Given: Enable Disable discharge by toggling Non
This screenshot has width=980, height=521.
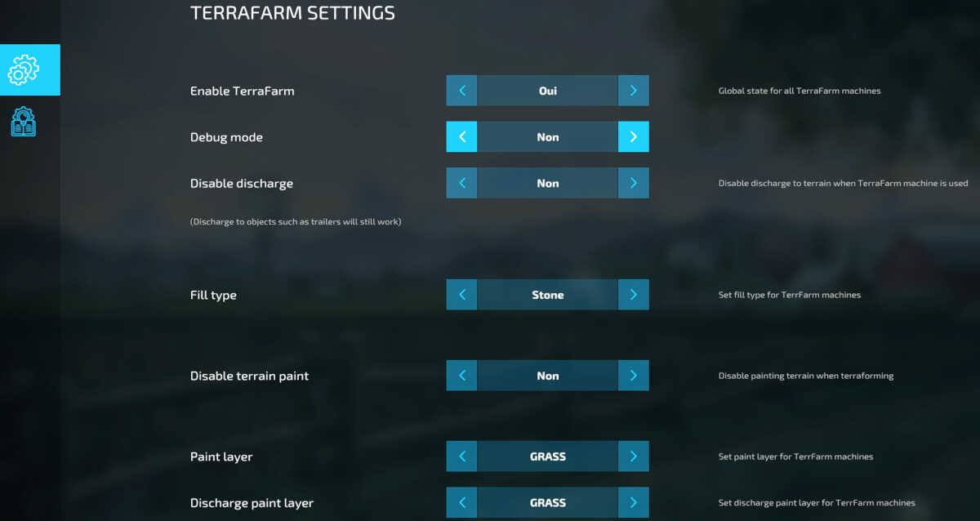Looking at the screenshot, I should pyautogui.click(x=547, y=183).
